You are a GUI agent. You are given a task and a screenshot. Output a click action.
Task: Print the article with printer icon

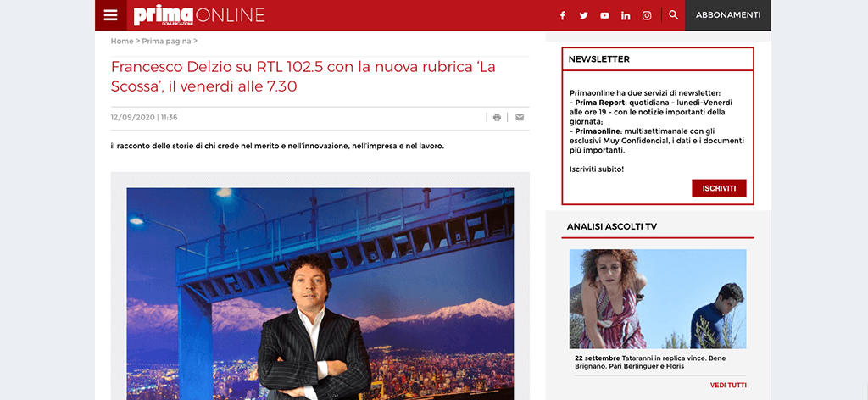point(497,117)
